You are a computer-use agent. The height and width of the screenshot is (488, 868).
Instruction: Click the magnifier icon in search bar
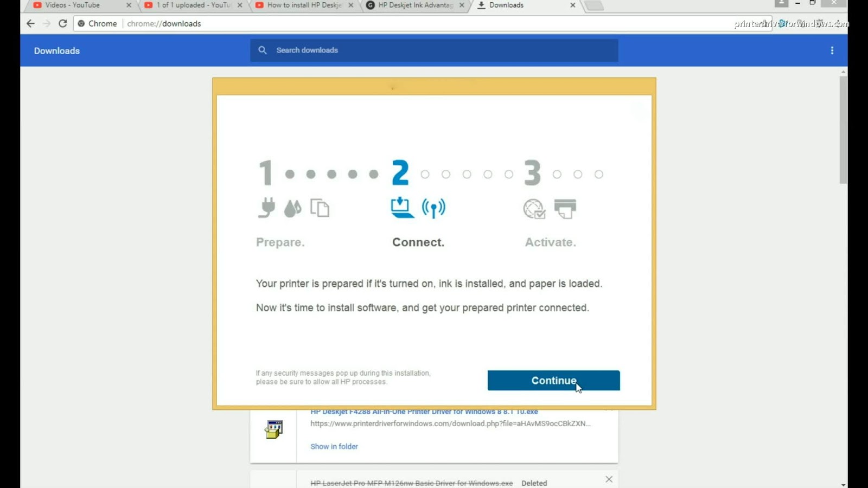tap(263, 50)
